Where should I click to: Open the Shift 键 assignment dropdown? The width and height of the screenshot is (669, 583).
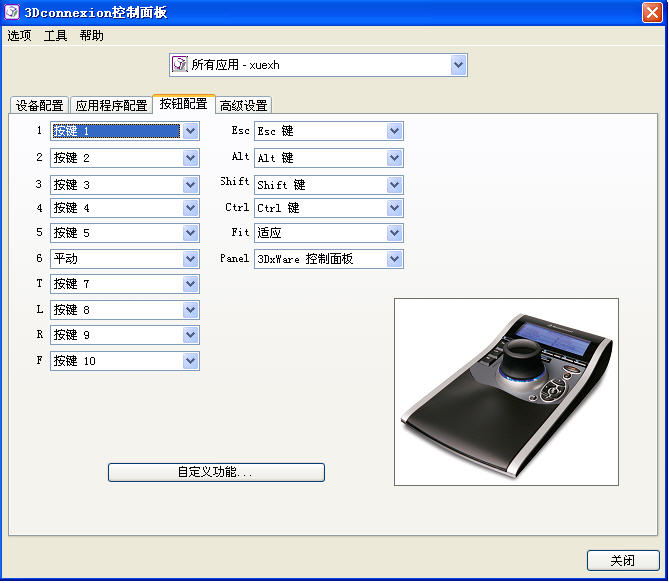(x=394, y=185)
